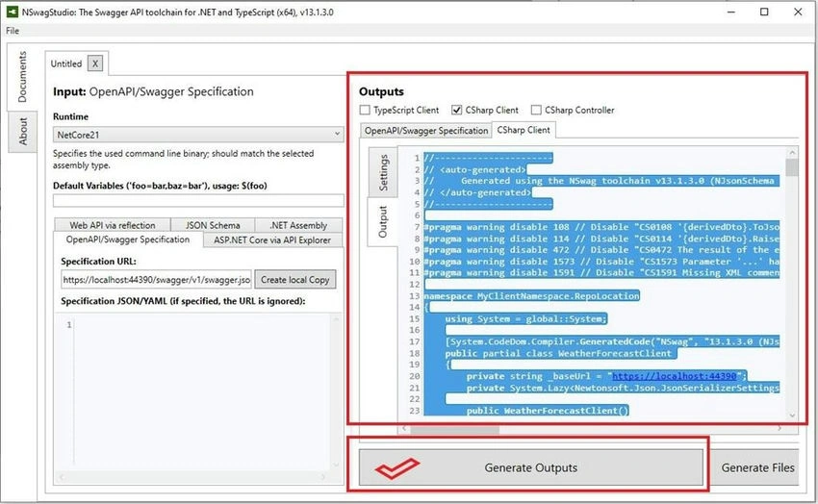
Task: Open the CSharp Client output tab
Action: point(524,130)
